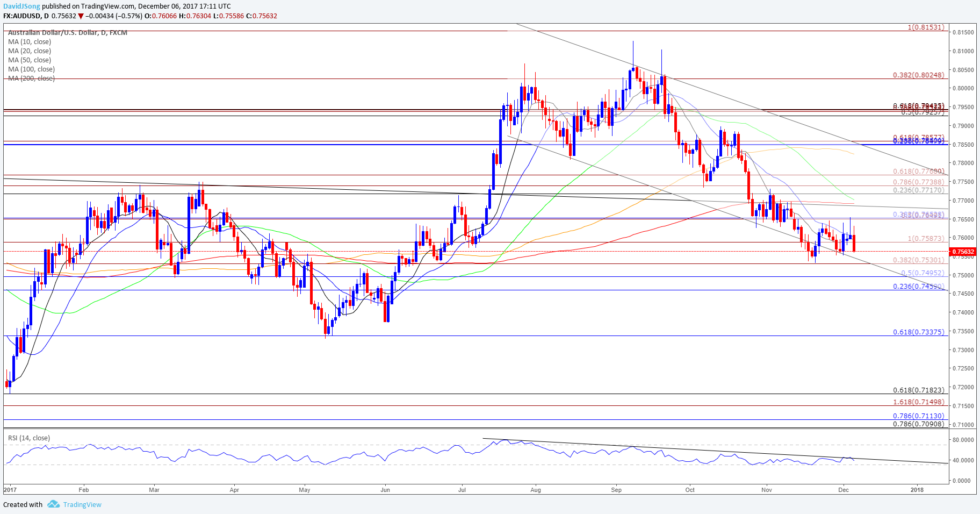
Task: Click the 0.382(0.80248) Fibonacci level label
Action: (918, 75)
